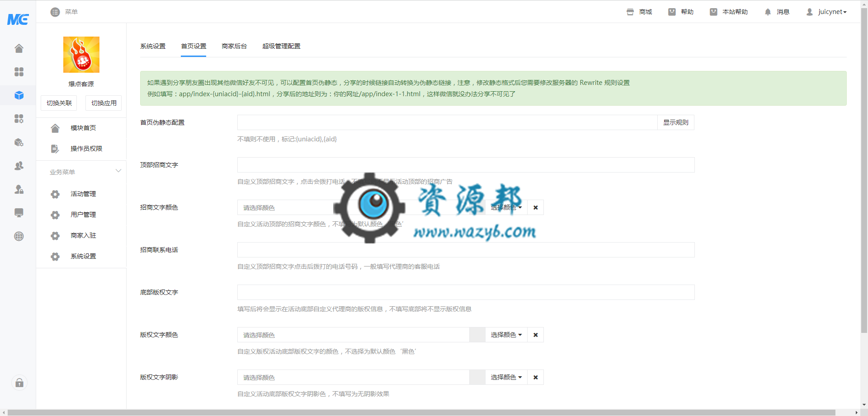Click the cube-with-gear icon in rail
Viewport: 868px width, 416px height.
coord(19,142)
